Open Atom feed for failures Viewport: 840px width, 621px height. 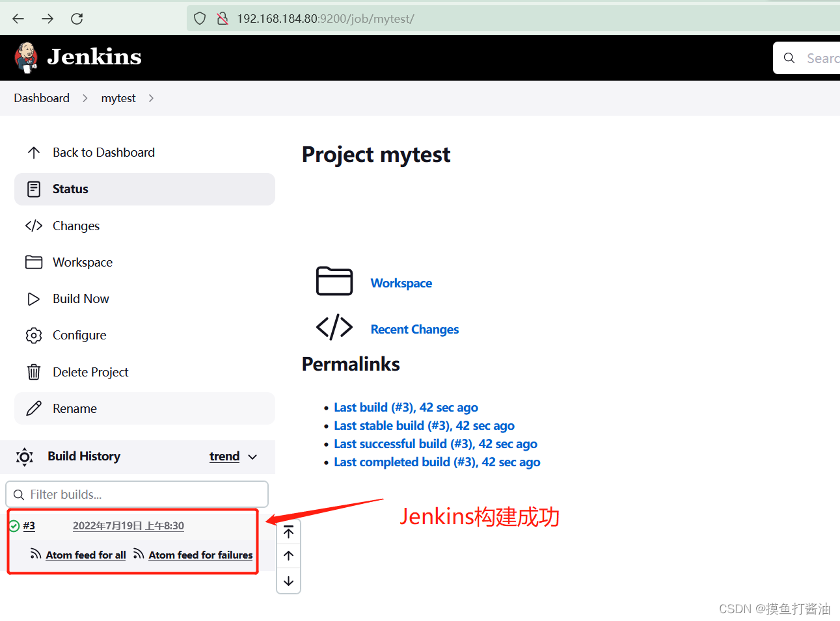click(x=200, y=555)
